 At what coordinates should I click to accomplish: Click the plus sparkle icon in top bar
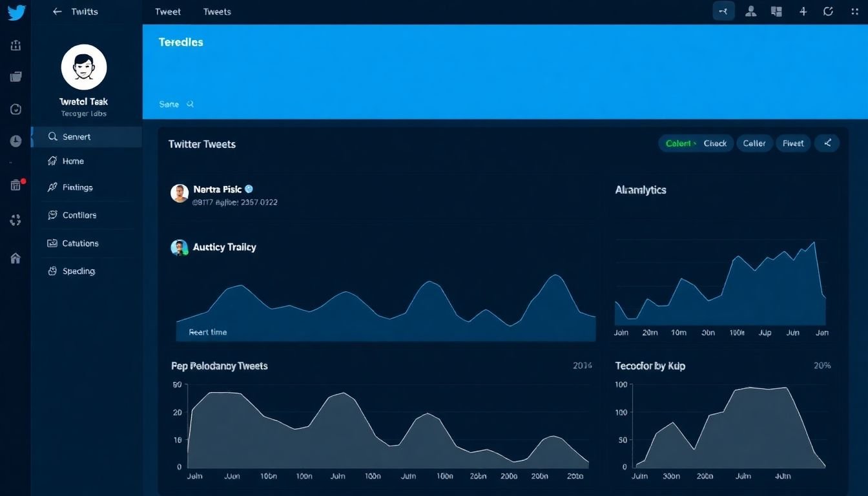coord(803,11)
